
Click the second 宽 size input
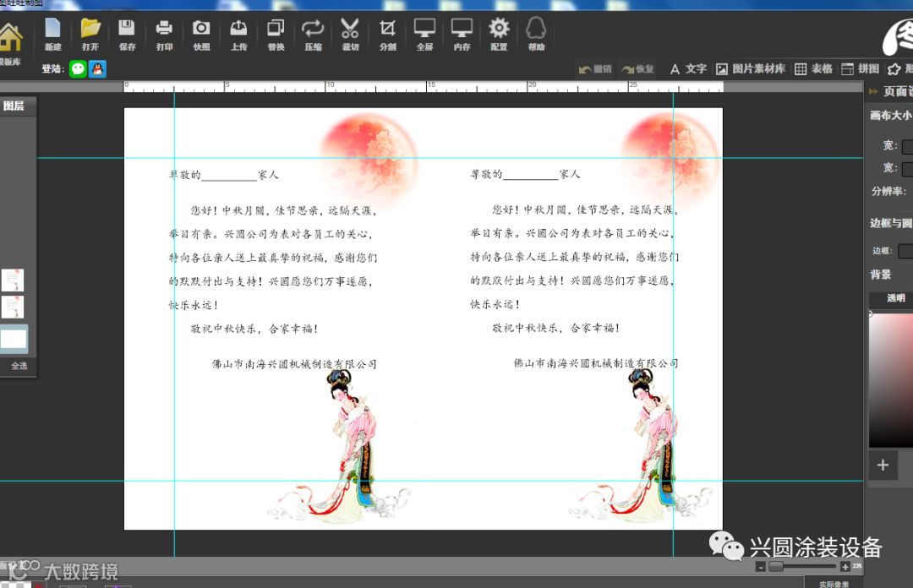point(907,169)
